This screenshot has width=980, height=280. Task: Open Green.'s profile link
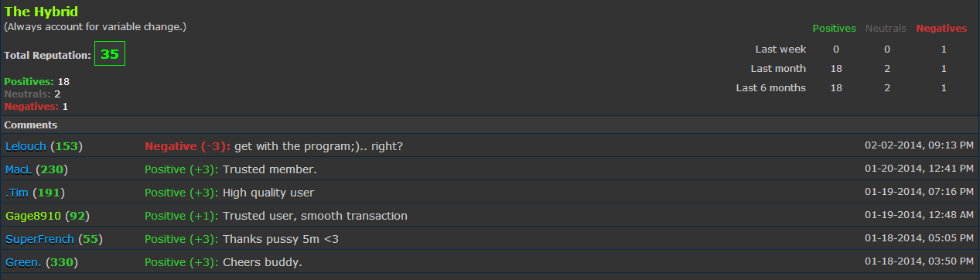(x=23, y=262)
